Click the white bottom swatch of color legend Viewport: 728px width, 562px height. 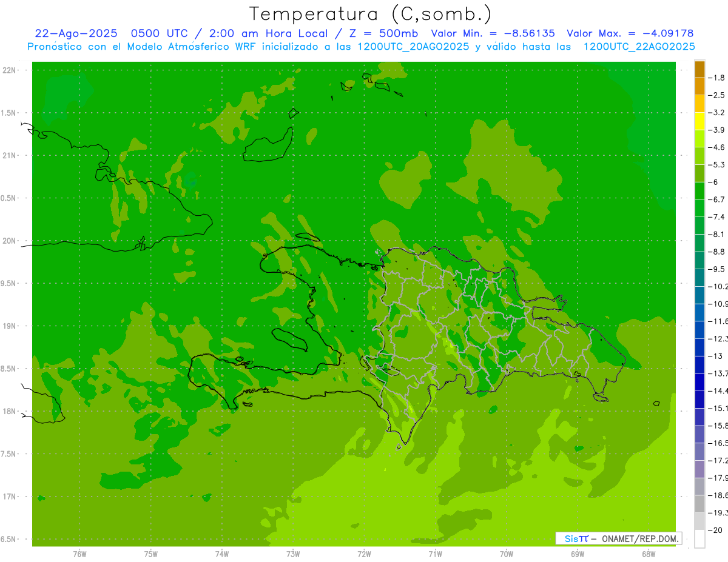pyautogui.click(x=699, y=539)
